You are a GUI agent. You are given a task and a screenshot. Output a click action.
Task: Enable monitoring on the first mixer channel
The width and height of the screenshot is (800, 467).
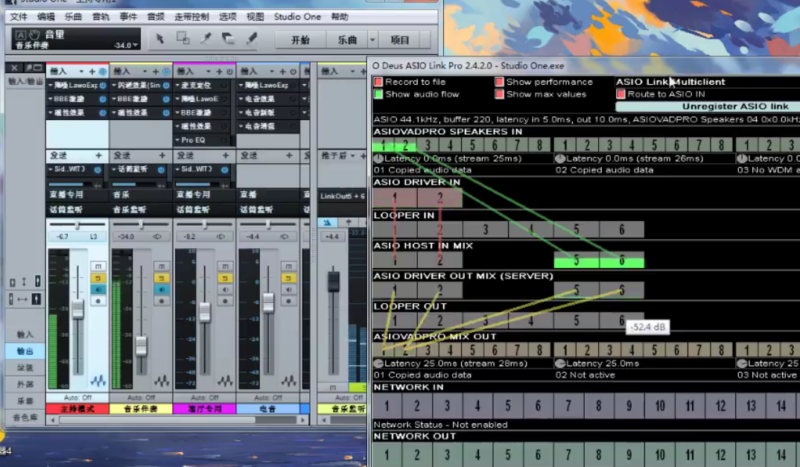click(98, 289)
